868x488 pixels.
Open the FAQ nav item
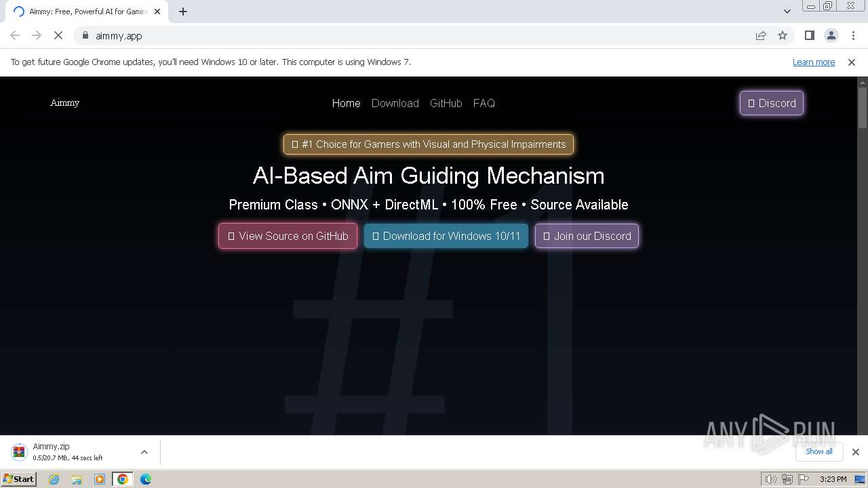(484, 103)
